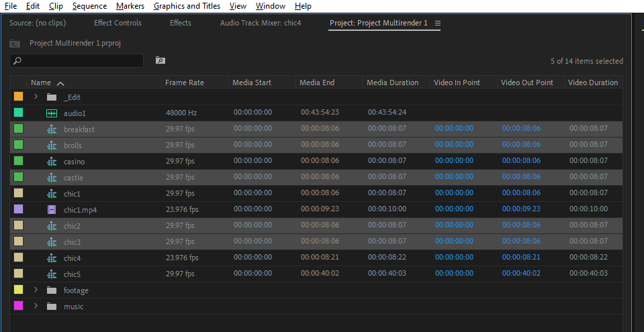Screen dimensions: 644x332
Task: Click the brolls sequence icon
Action: click(52, 146)
